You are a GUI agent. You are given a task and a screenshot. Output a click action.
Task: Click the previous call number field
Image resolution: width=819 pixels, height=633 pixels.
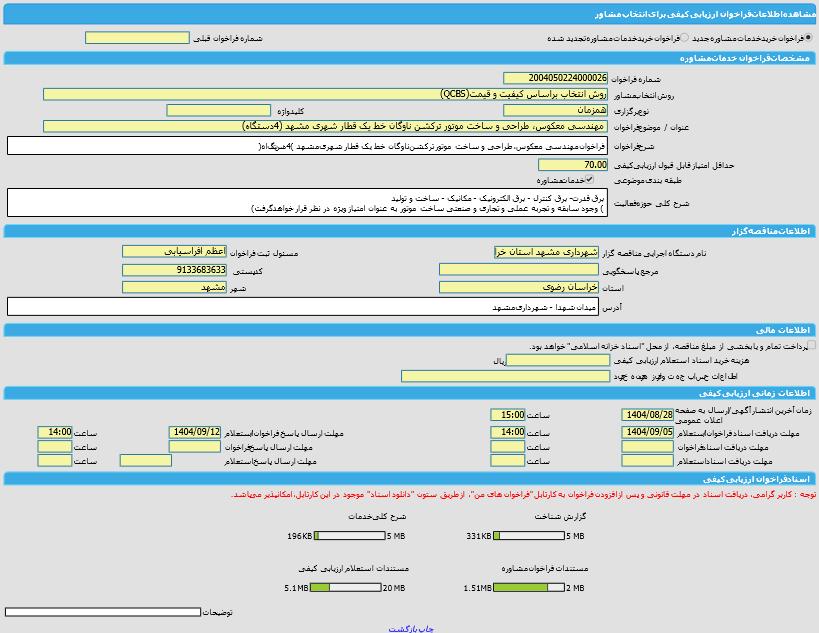pyautogui.click(x=137, y=38)
